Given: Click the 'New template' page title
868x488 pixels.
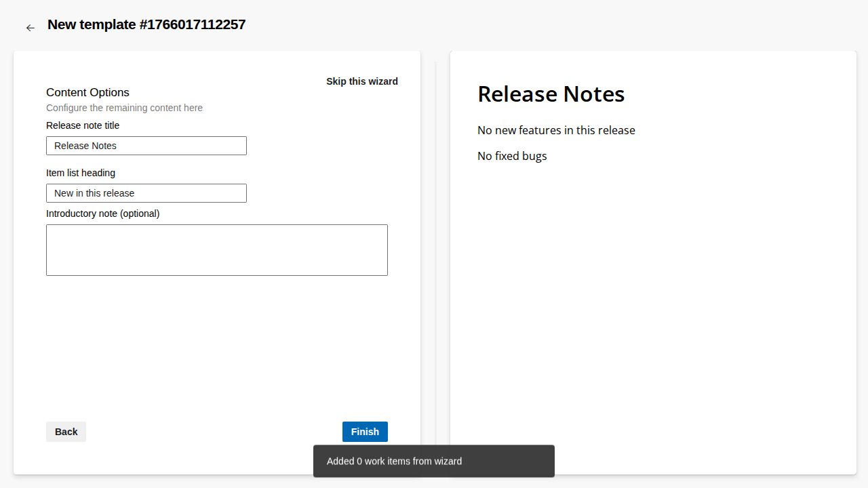Looking at the screenshot, I should [x=146, y=25].
